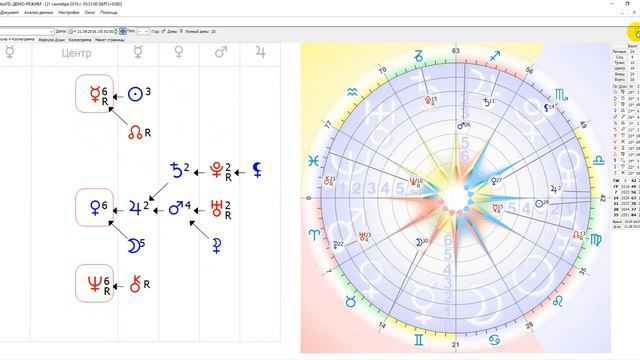Switch to the Макет страницы tab
Viewport: 640px width, 360px height.
(x=110, y=40)
